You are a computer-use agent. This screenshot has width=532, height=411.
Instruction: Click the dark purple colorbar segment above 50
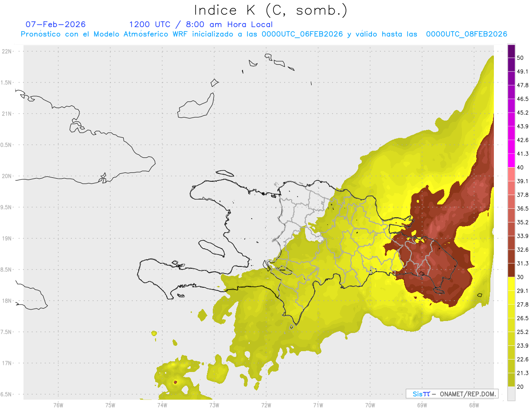pos(511,51)
